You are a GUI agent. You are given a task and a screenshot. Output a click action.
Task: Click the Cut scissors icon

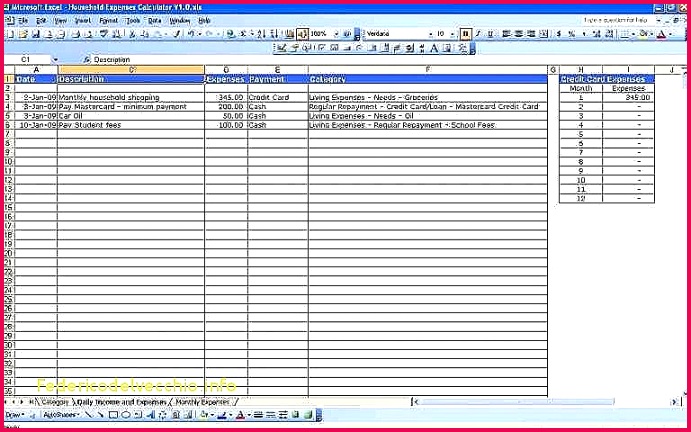132,34
